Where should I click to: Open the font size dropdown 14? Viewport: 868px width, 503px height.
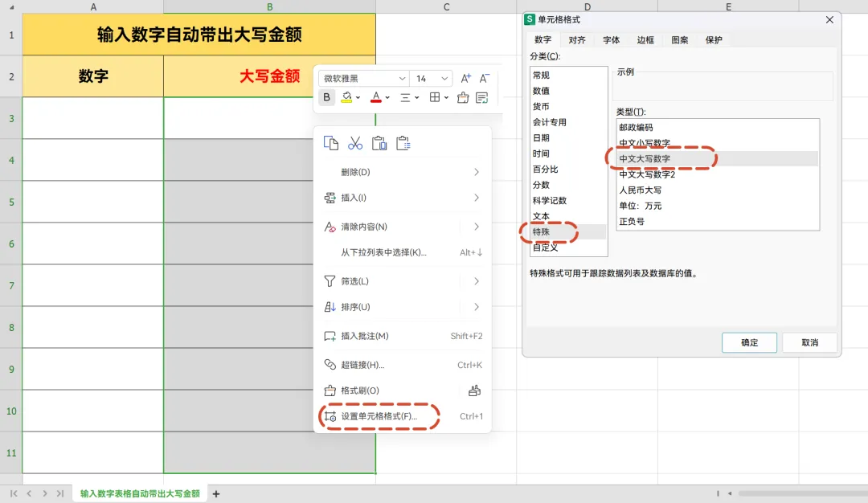(x=444, y=79)
